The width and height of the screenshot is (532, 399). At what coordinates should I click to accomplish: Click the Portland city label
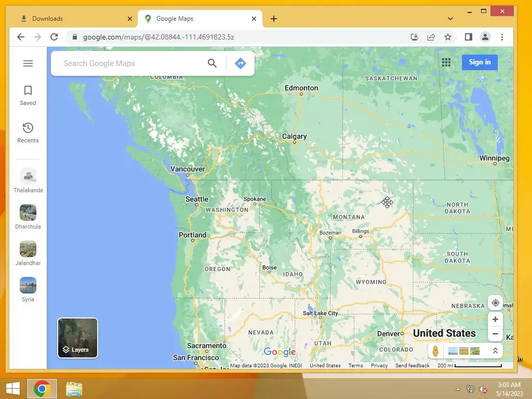click(192, 235)
